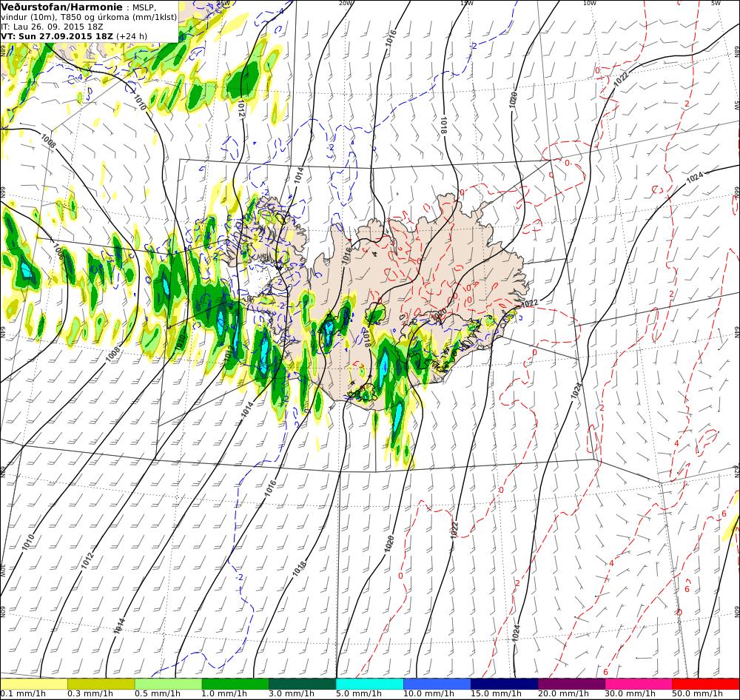Click the '20W' longitude label at top
The width and height of the screenshot is (740, 700).
pyautogui.click(x=346, y=3)
